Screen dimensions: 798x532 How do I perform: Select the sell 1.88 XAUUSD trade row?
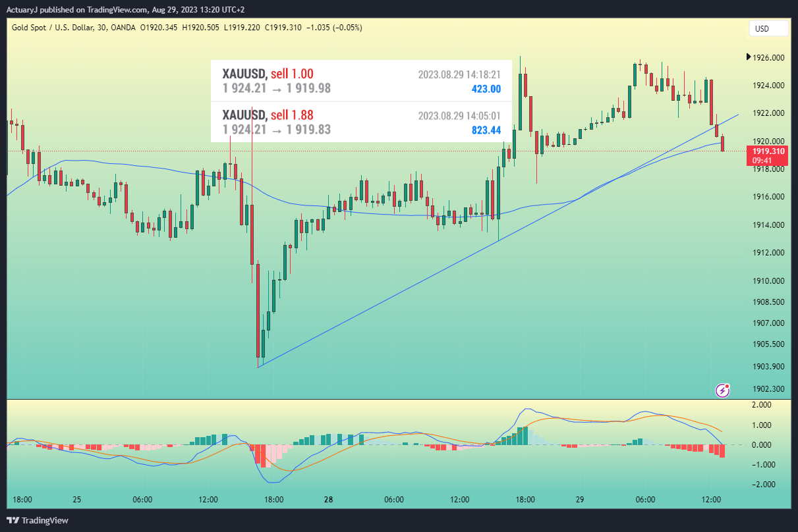point(361,122)
